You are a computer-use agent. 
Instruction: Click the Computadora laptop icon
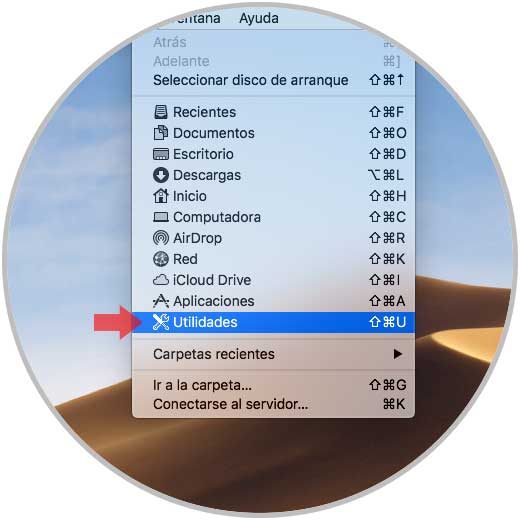pyautogui.click(x=161, y=217)
